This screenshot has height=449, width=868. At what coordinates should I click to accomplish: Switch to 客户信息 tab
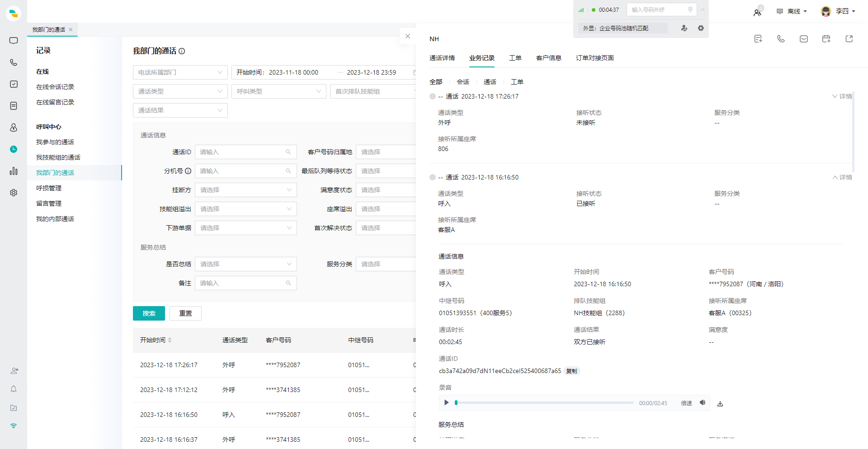549,58
